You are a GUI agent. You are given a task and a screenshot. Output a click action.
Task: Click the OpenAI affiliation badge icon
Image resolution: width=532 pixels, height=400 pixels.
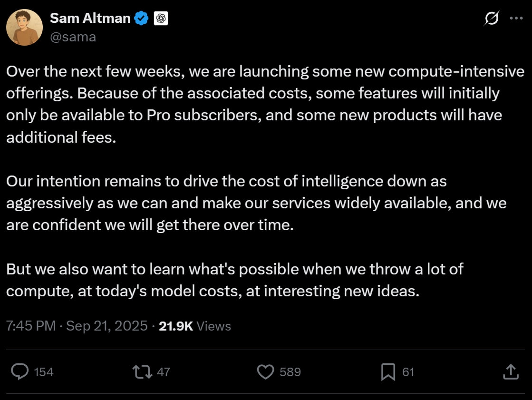click(161, 19)
